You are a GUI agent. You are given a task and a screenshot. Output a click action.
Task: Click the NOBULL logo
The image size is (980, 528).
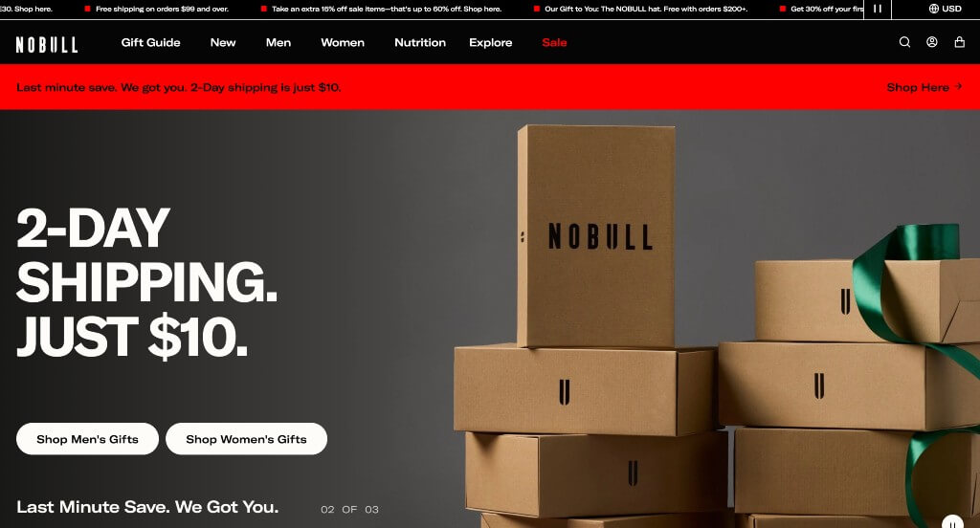click(47, 44)
